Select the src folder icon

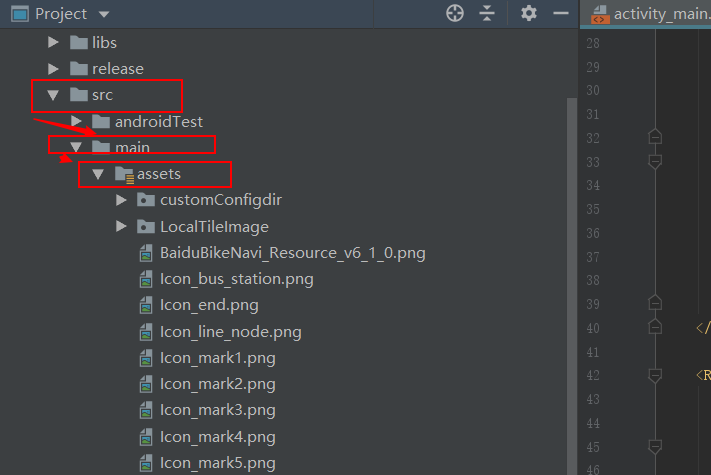pyautogui.click(x=79, y=95)
